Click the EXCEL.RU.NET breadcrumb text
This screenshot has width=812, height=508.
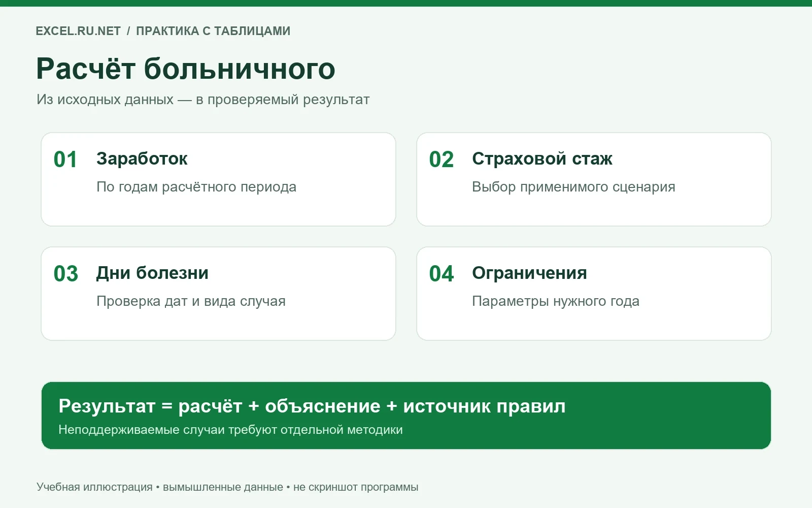point(78,31)
